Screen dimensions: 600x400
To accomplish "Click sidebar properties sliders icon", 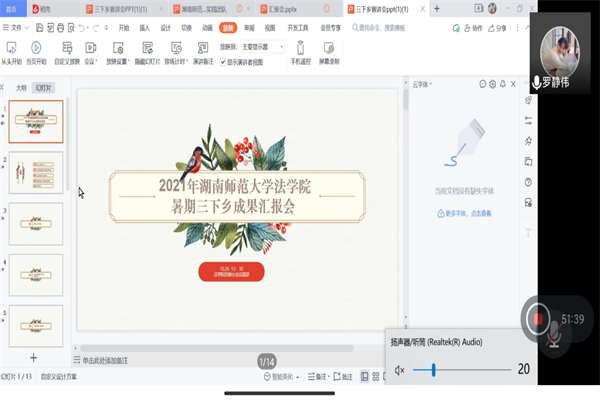I will (528, 121).
